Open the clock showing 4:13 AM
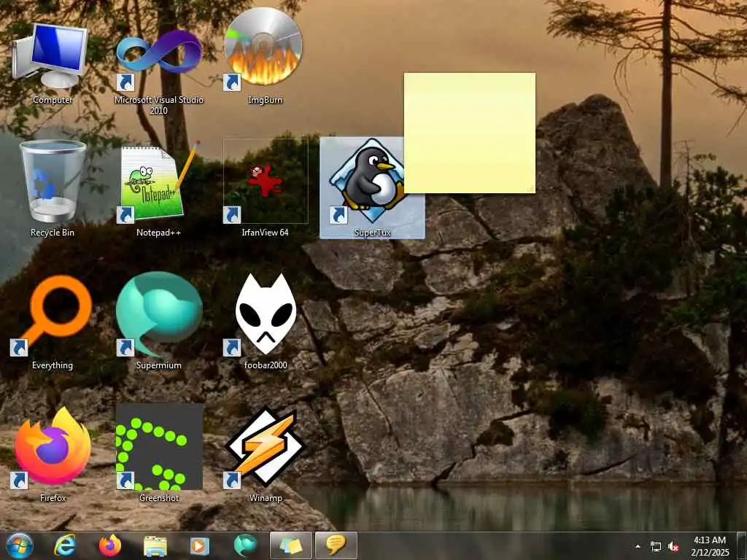 click(710, 546)
